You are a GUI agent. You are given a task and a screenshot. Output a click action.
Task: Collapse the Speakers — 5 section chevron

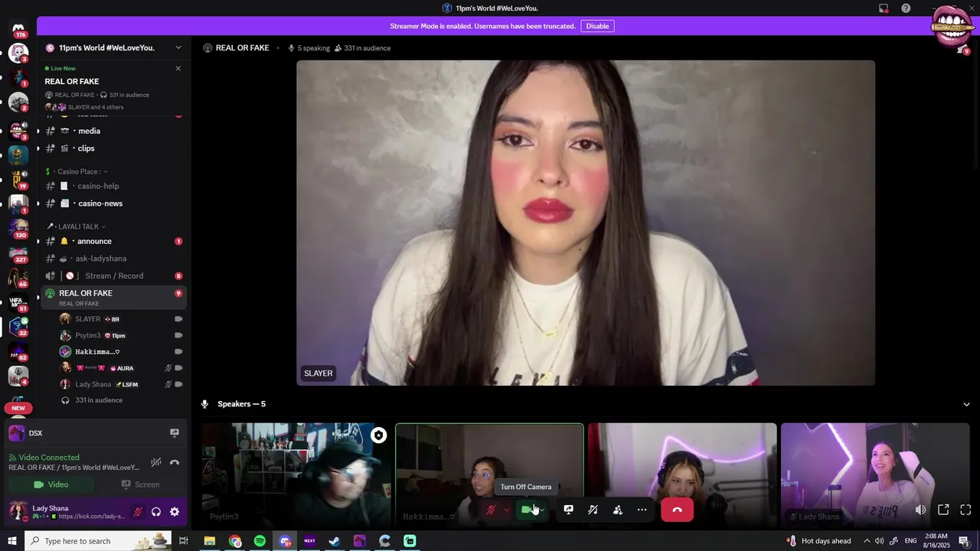click(x=966, y=404)
